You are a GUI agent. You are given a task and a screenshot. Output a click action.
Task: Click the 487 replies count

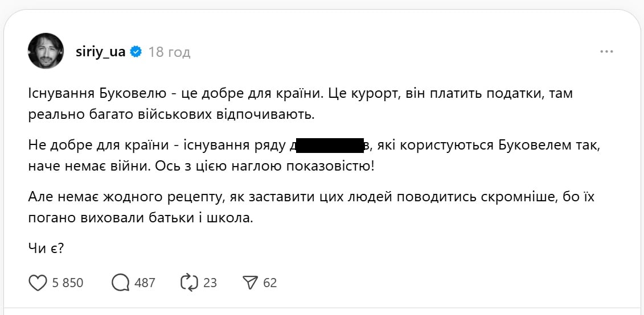(145, 283)
